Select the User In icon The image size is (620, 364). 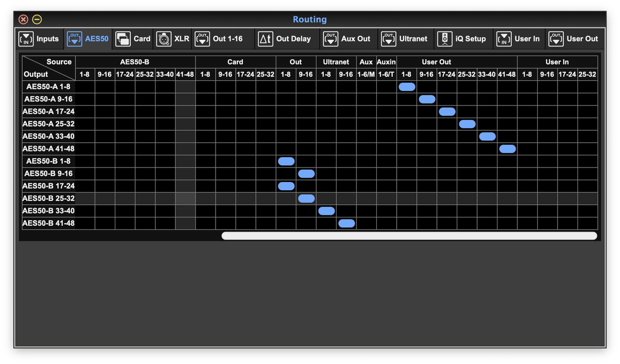click(x=504, y=39)
